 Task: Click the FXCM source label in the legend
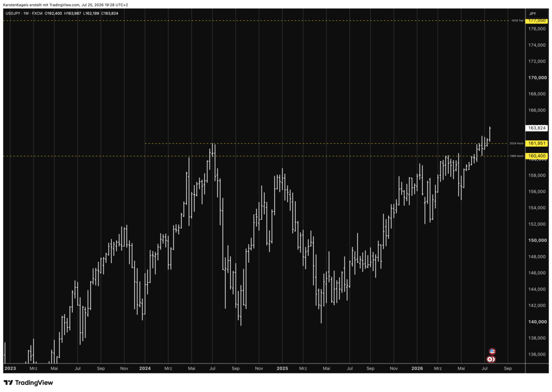click(37, 13)
